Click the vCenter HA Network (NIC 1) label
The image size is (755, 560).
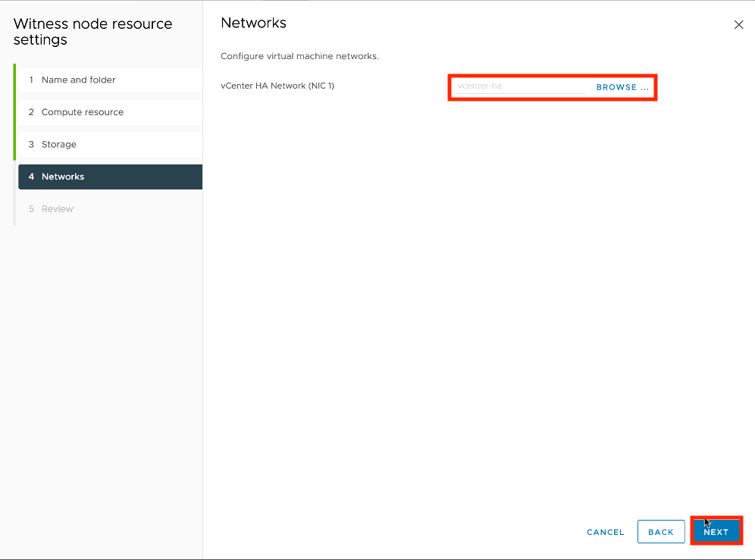[277, 86]
